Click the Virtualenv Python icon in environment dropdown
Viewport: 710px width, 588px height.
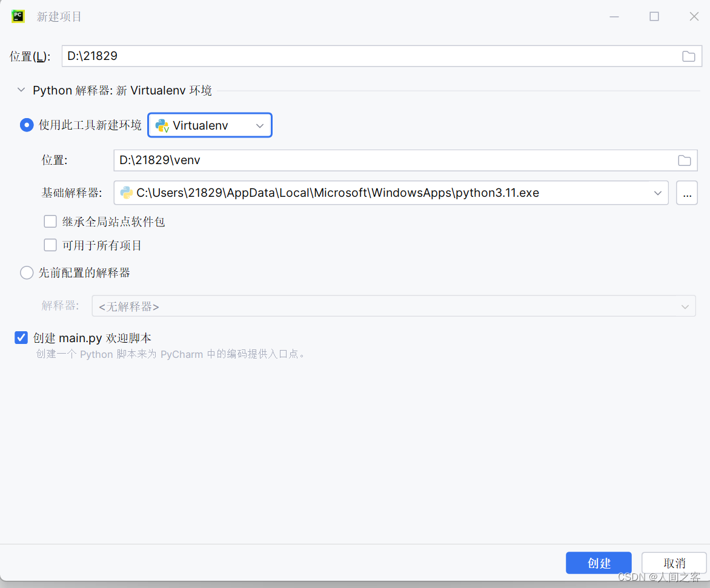[x=162, y=125]
